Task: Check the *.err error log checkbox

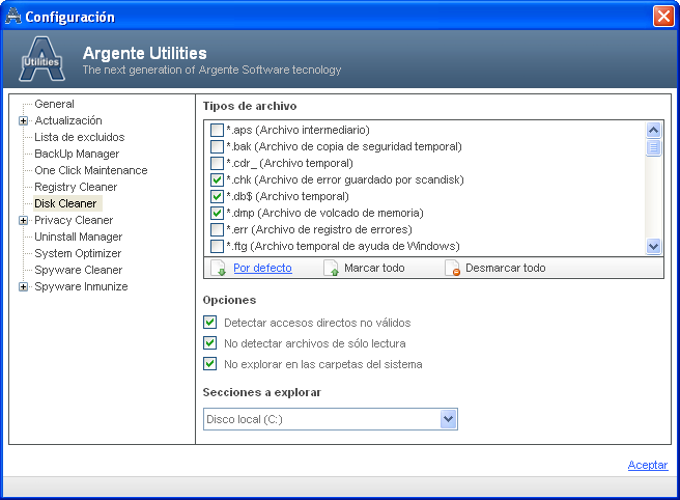Action: (217, 229)
